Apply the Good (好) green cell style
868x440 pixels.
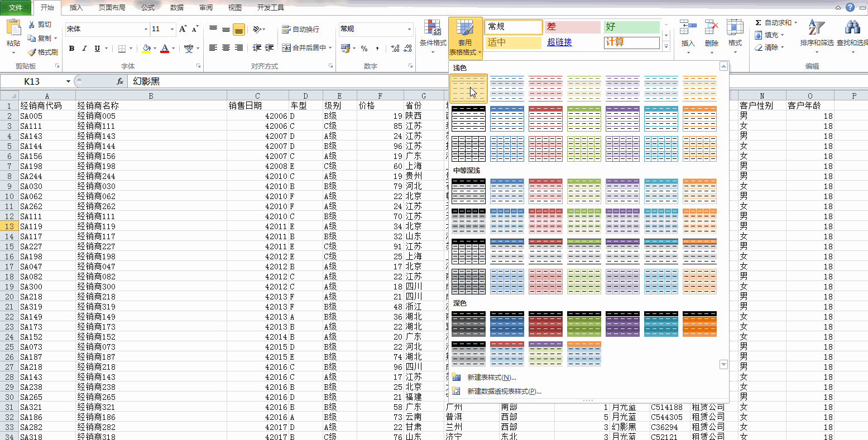pos(632,27)
